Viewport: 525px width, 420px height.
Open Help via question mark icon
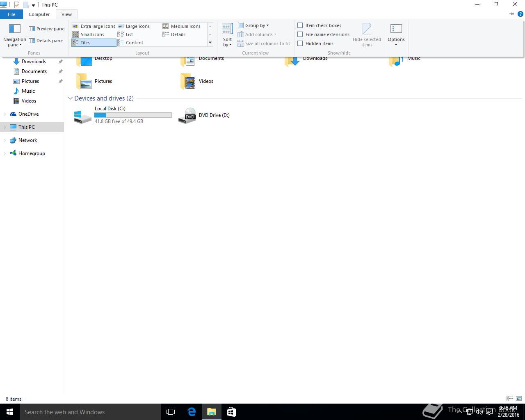point(521,14)
